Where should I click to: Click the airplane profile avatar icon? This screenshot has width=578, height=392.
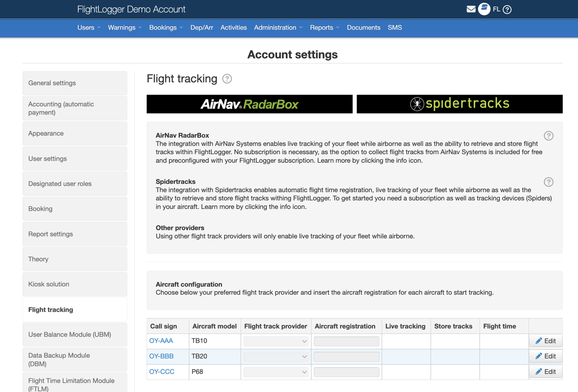tap(484, 9)
